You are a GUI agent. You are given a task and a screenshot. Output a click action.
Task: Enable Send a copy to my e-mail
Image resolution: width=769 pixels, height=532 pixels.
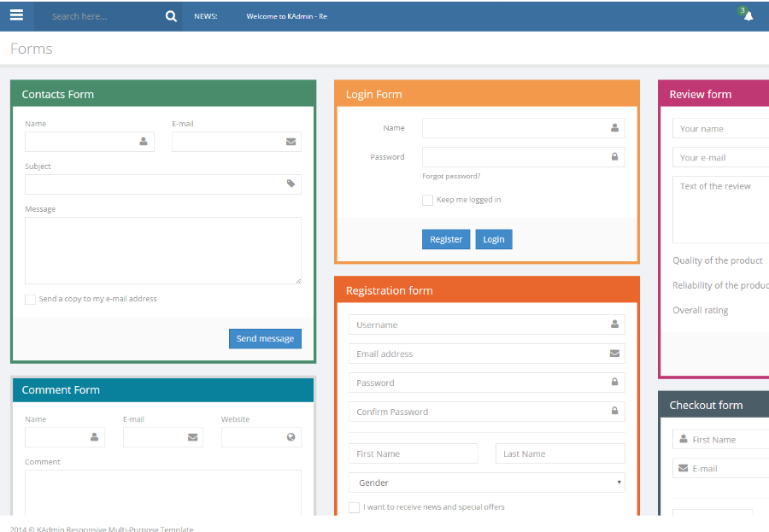31,300
